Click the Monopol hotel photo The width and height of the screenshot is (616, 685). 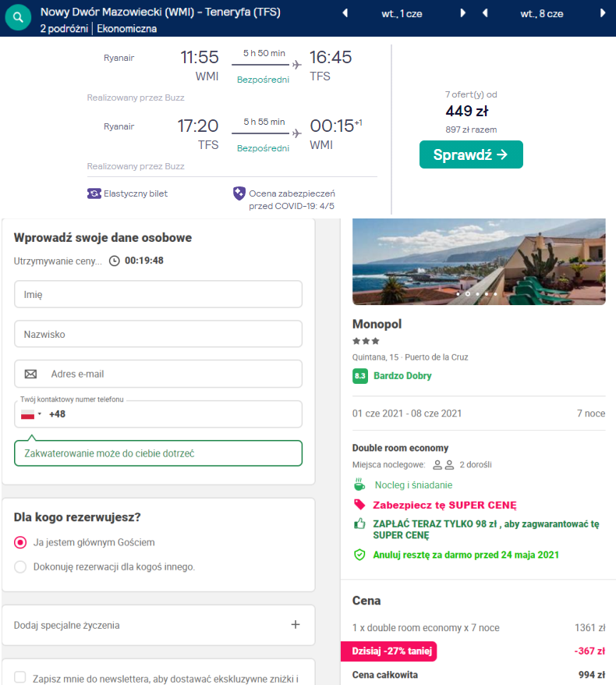pyautogui.click(x=479, y=261)
